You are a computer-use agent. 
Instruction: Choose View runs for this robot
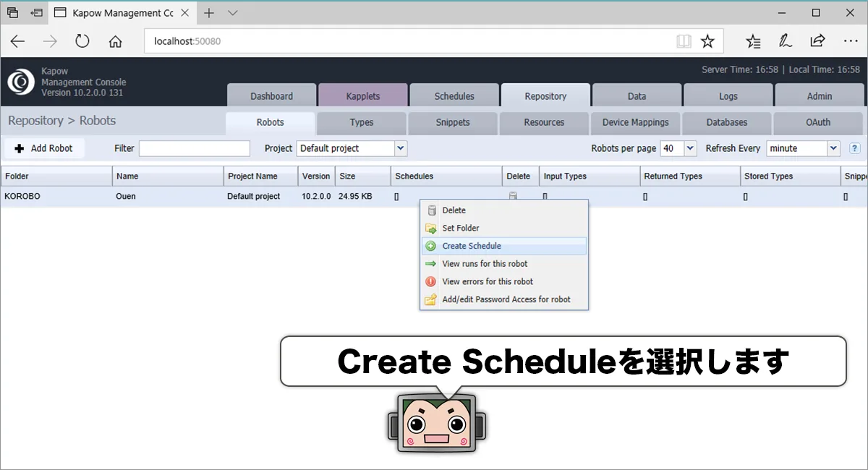504,264
